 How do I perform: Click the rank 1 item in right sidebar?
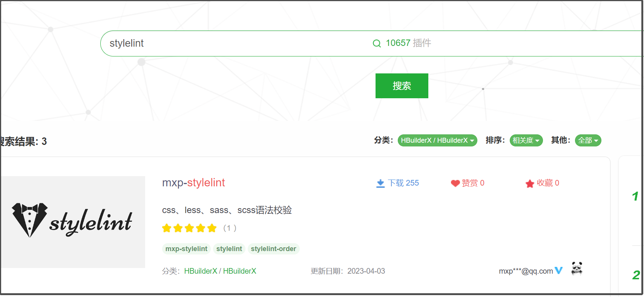(635, 196)
